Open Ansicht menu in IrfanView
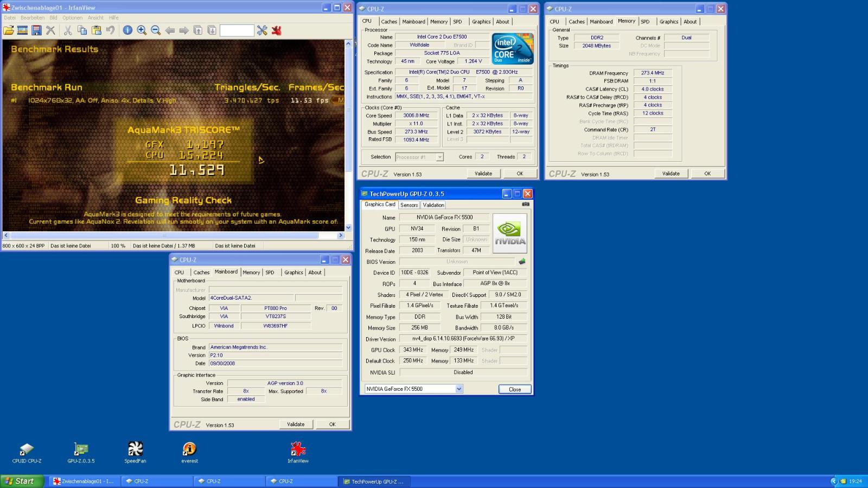Viewport: 868px width, 488px height. point(95,17)
